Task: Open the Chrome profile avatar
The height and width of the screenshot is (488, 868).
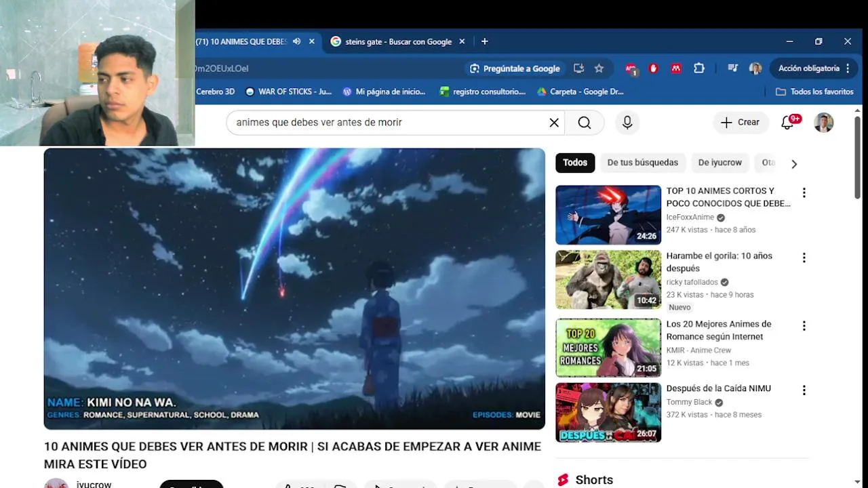Action: (755, 68)
